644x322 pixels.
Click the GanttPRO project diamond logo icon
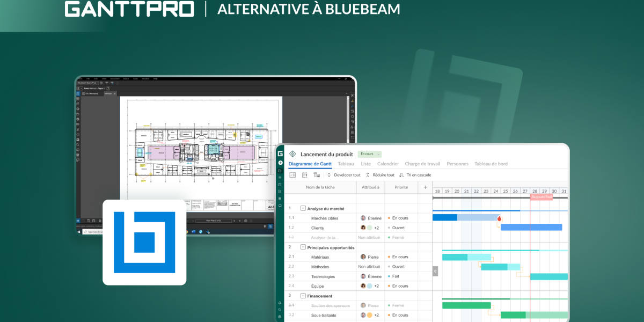(292, 154)
